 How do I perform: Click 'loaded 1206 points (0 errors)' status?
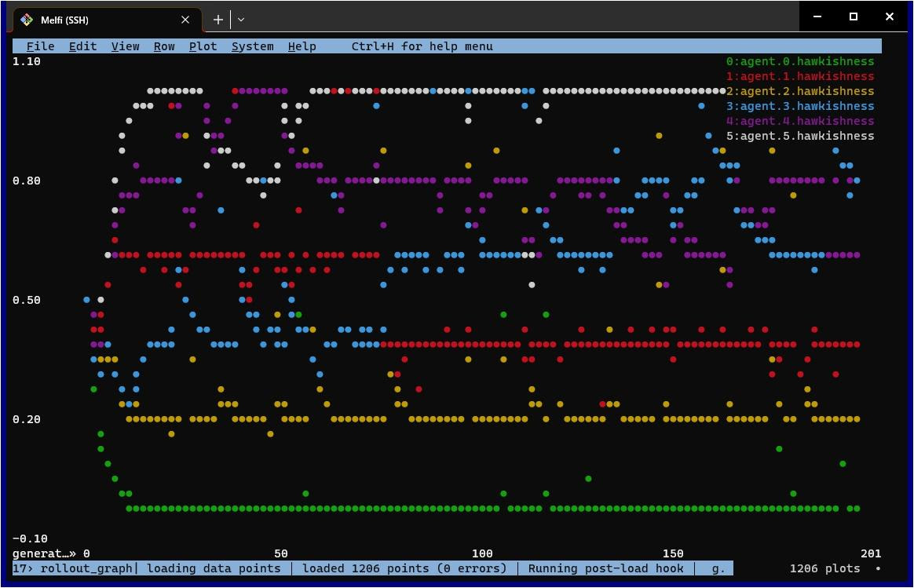[x=404, y=568]
